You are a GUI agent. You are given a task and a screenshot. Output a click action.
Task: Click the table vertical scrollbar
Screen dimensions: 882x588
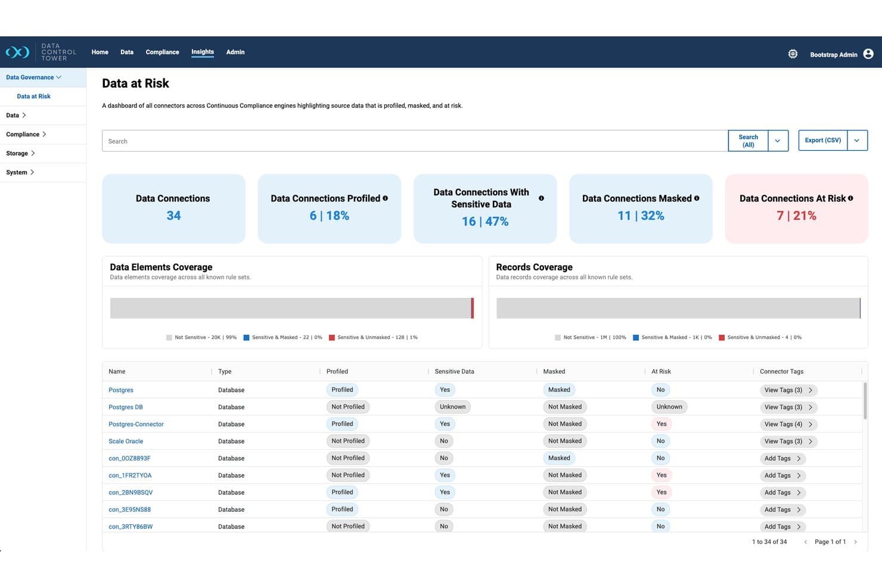click(x=865, y=400)
